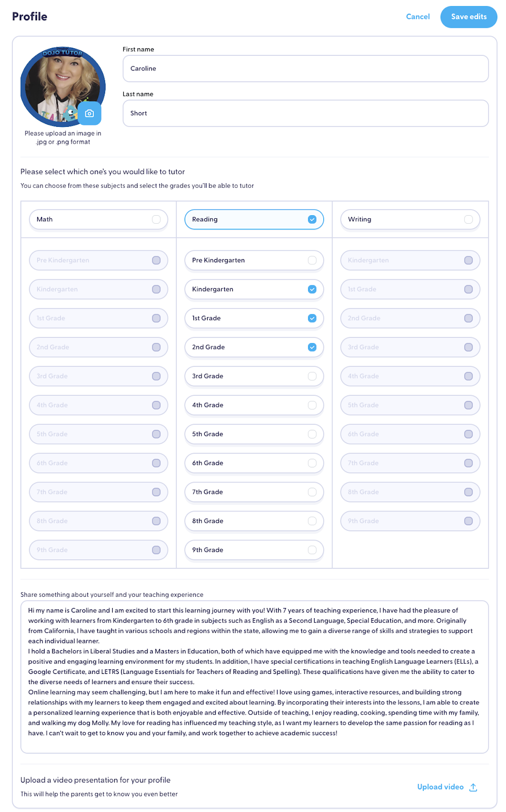
Task: Enable the Writing subject option
Action: point(468,219)
